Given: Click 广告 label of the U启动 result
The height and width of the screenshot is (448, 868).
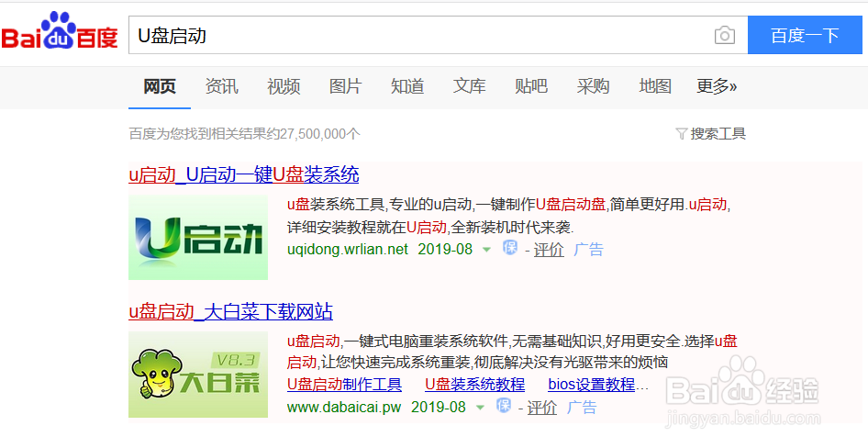Looking at the screenshot, I should pyautogui.click(x=588, y=250).
